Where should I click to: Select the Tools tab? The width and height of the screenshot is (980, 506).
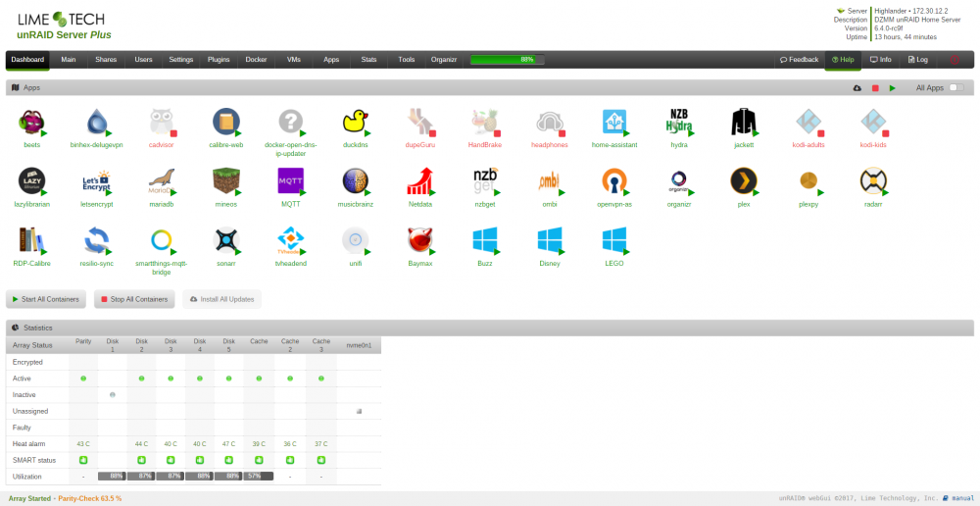click(407, 60)
